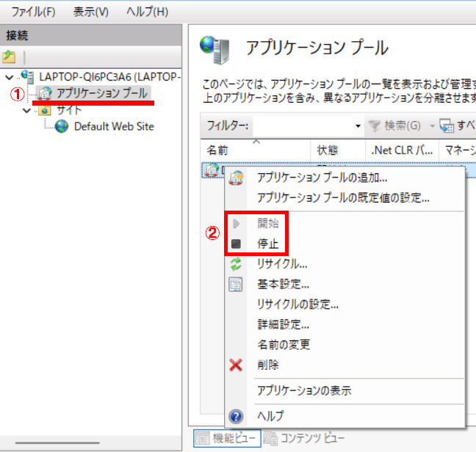Screen dimensions: 476x452
Task: Click the pool row icon in the list
Action: point(212,169)
